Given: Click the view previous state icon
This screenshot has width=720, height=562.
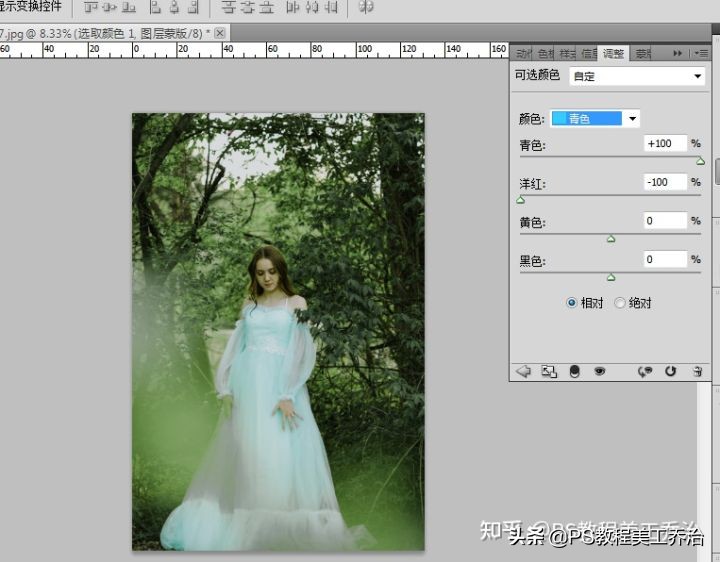Looking at the screenshot, I should pyautogui.click(x=645, y=371).
